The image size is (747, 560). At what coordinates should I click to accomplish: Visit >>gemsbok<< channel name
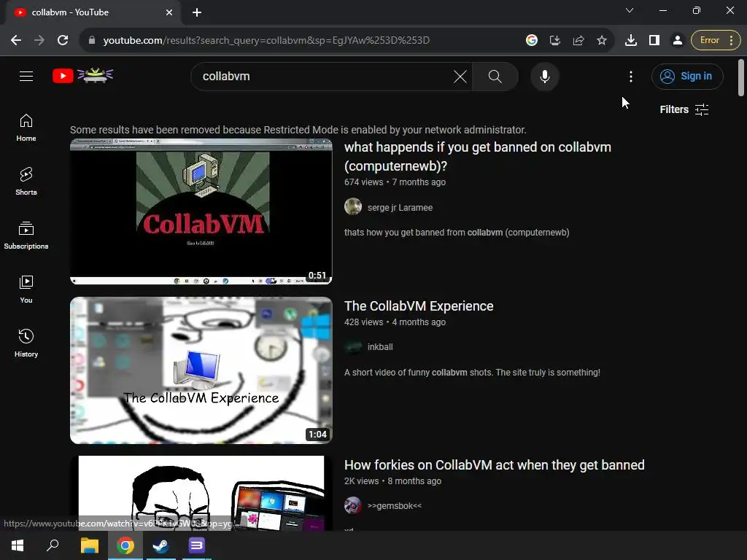(395, 506)
